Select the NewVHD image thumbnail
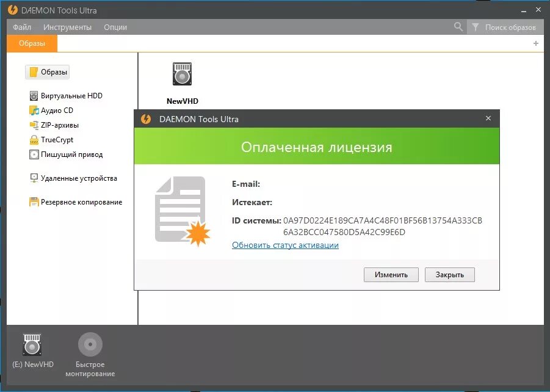 coord(182,74)
